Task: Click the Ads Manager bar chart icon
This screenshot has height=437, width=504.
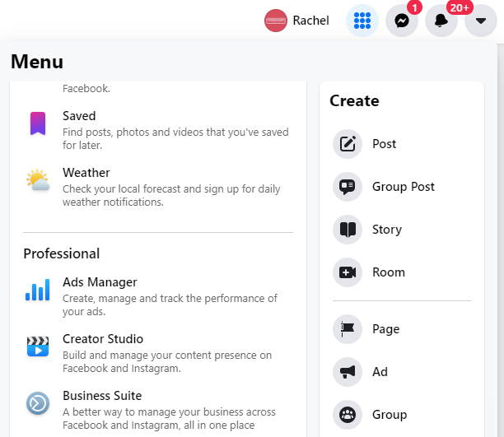Action: (x=38, y=290)
